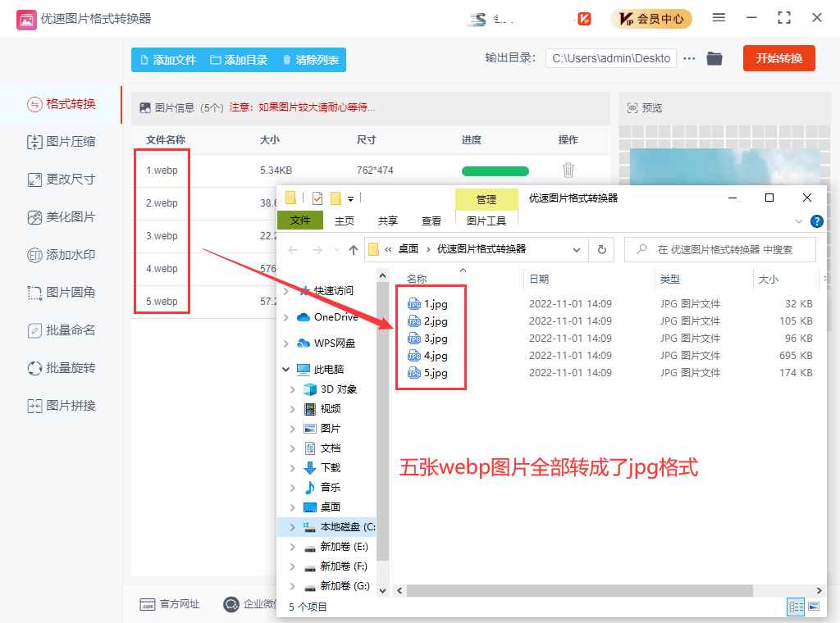Browse output directory via folder icon
Viewport: 840px width, 623px height.
point(714,58)
